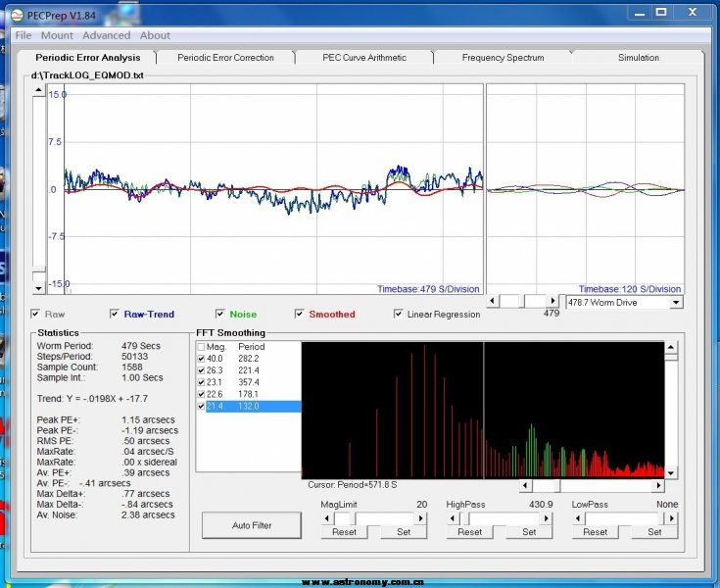Click Reset under HighPass
The width and height of the screenshot is (720, 588).
(469, 532)
